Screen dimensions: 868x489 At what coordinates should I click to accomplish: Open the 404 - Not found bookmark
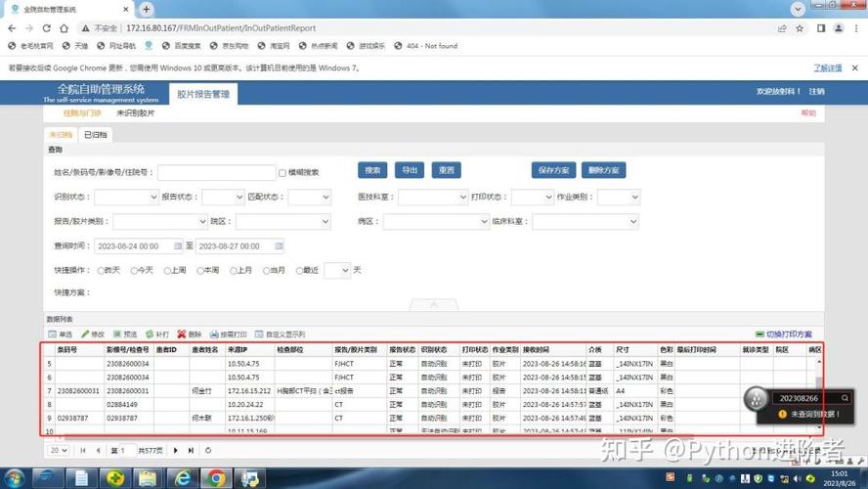click(426, 46)
